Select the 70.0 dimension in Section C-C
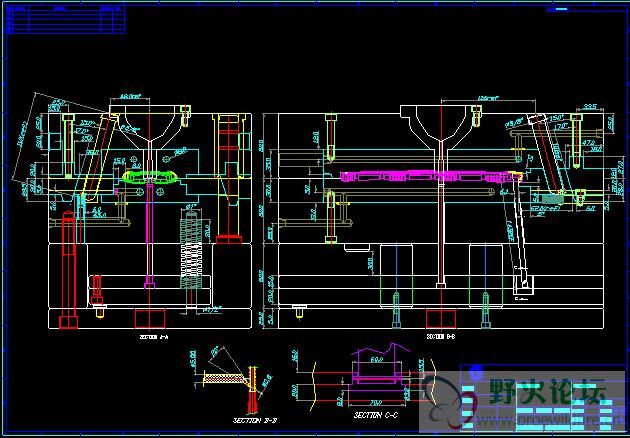 point(375,402)
